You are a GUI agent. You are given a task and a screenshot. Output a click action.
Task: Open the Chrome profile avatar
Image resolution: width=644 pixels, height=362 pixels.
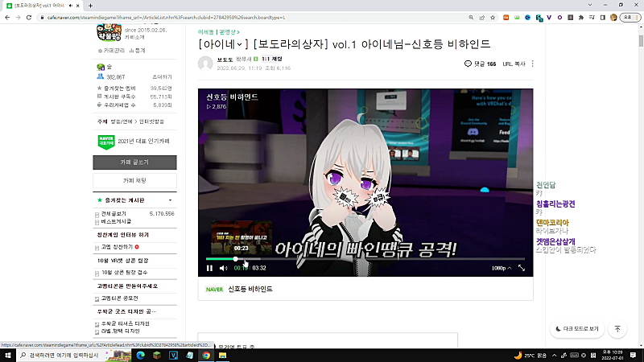(613, 18)
